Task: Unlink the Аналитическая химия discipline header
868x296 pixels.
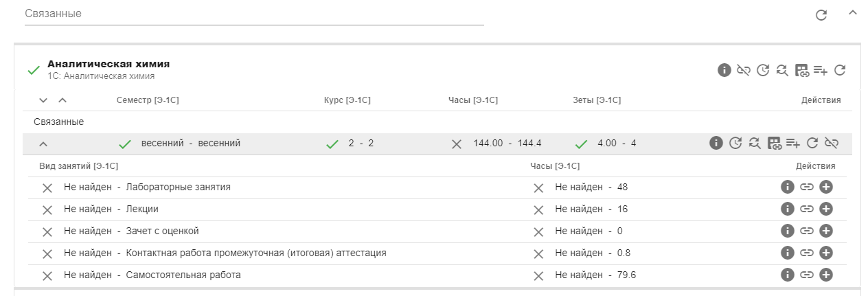Action: point(743,69)
